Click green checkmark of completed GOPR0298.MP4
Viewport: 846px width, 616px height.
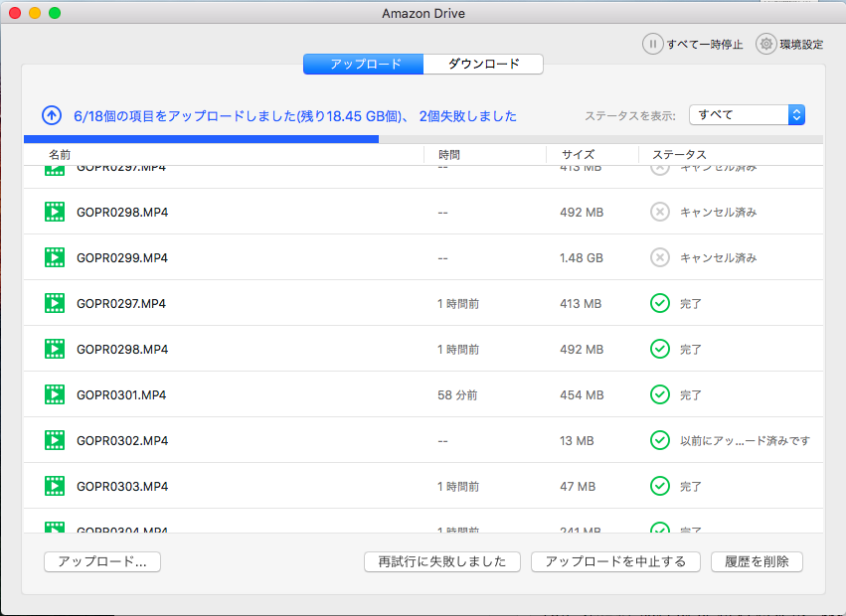pyautogui.click(x=659, y=349)
